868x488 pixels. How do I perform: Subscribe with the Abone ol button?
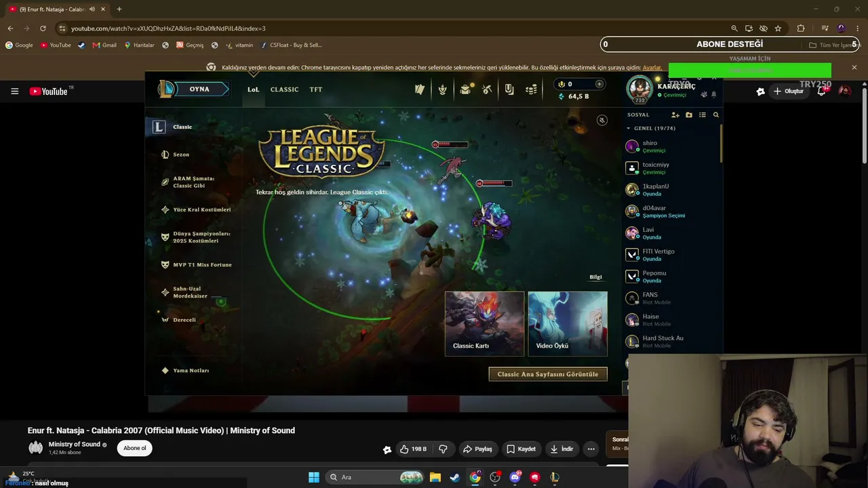click(134, 448)
